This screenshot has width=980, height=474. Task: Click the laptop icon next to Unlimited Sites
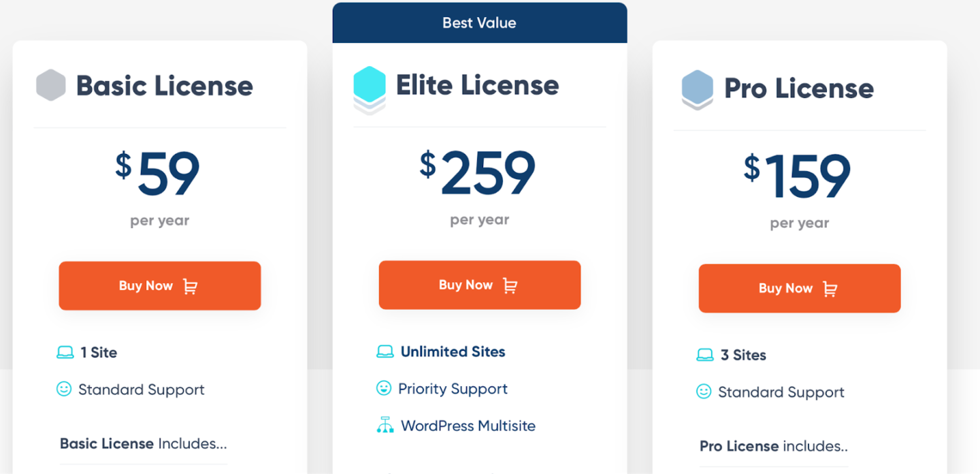click(x=385, y=351)
